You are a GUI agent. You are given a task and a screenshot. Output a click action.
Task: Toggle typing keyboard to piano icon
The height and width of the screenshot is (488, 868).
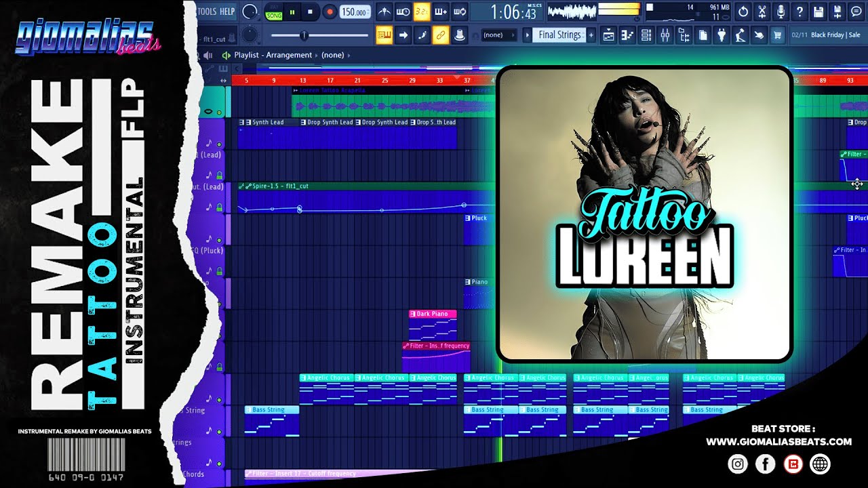click(x=384, y=35)
